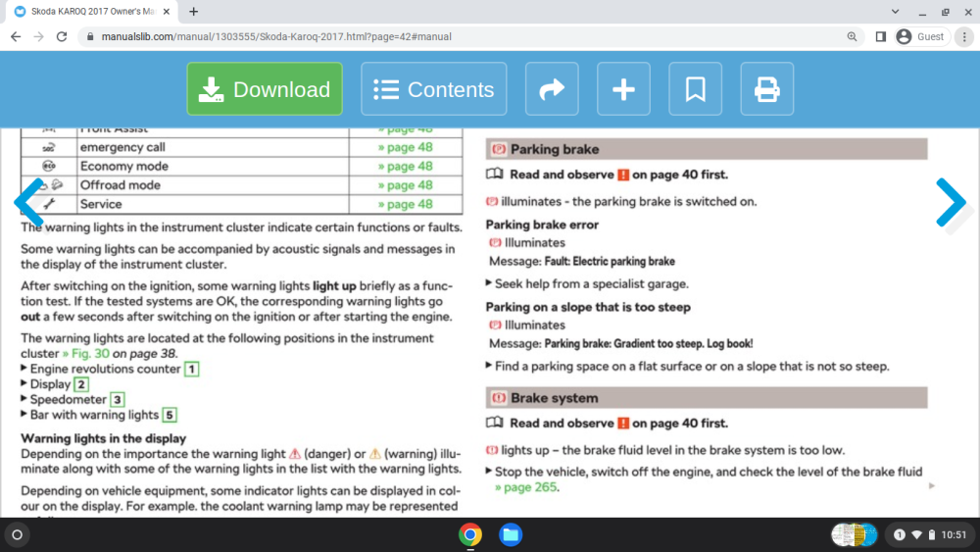Reload the page with the refresh icon

[x=61, y=37]
